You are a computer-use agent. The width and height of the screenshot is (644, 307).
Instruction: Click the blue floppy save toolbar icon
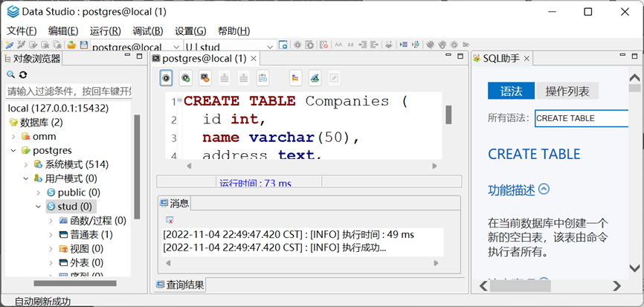[84, 45]
